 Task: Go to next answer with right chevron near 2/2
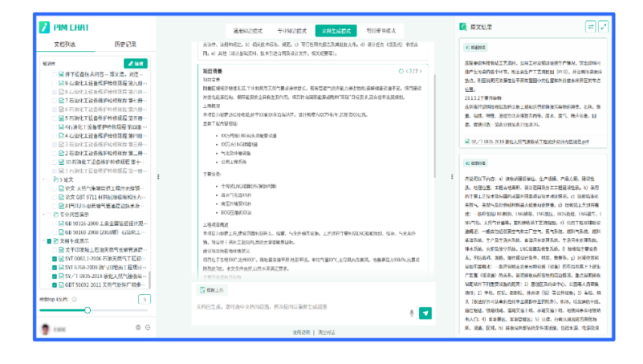coord(420,71)
